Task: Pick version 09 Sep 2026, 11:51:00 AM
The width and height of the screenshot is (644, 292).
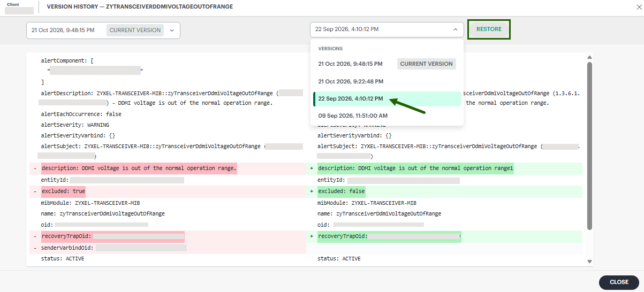Action: pyautogui.click(x=387, y=116)
